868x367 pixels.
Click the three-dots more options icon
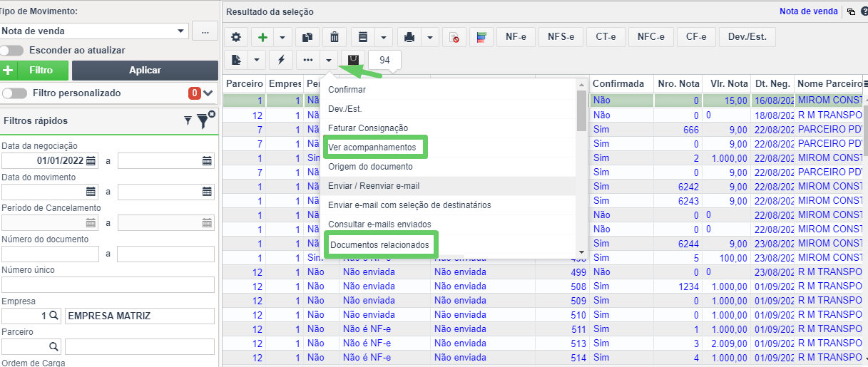point(307,60)
